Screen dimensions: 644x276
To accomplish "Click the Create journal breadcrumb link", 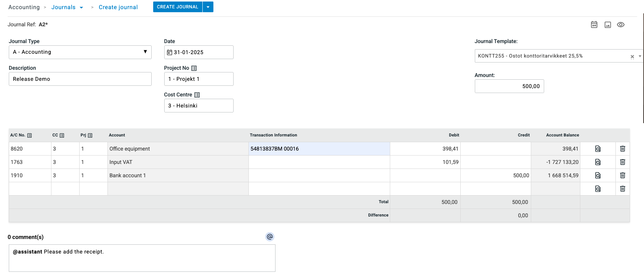I will [118, 7].
